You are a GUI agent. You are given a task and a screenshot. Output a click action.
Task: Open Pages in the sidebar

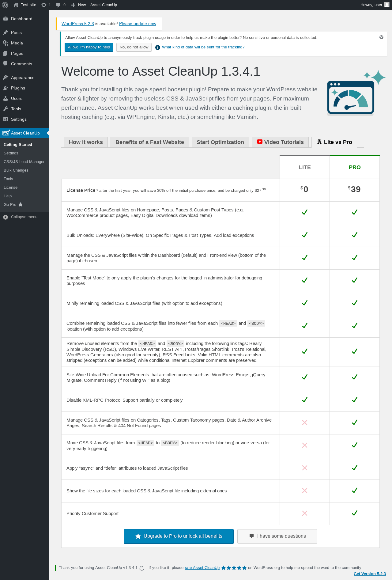coord(24,53)
